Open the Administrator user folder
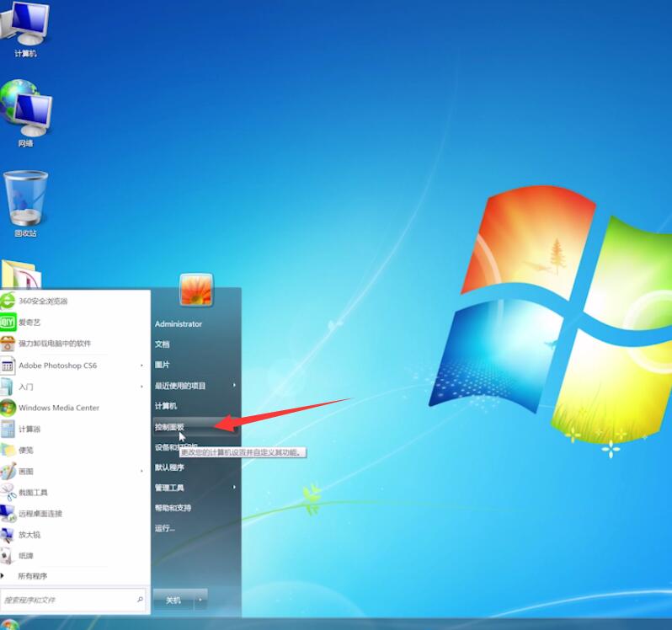The height and width of the screenshot is (630, 672). point(179,324)
